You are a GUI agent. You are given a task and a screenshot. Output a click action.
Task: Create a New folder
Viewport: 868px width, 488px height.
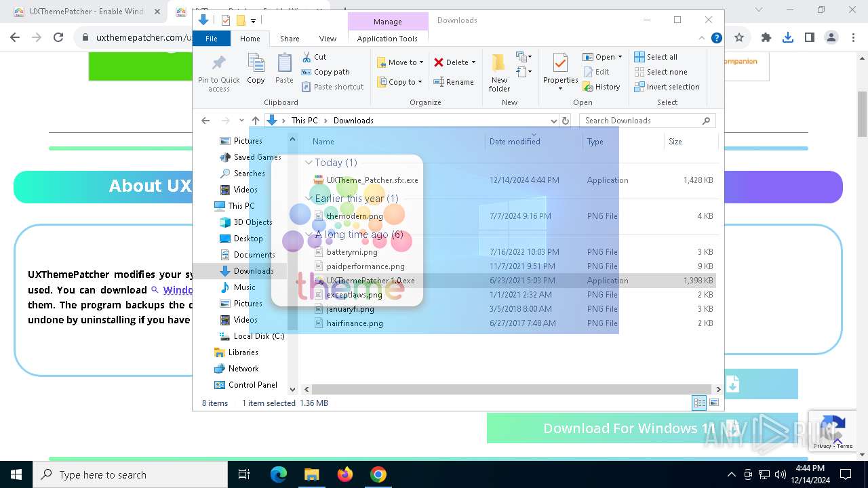point(499,72)
